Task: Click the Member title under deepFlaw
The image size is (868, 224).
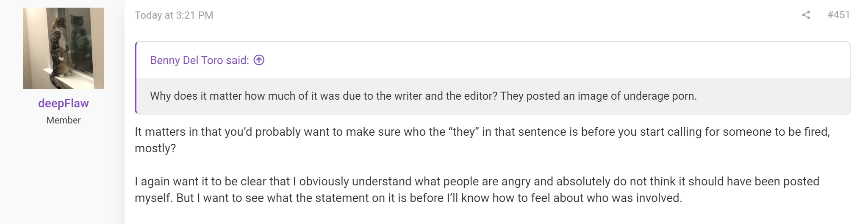Action: (x=64, y=120)
